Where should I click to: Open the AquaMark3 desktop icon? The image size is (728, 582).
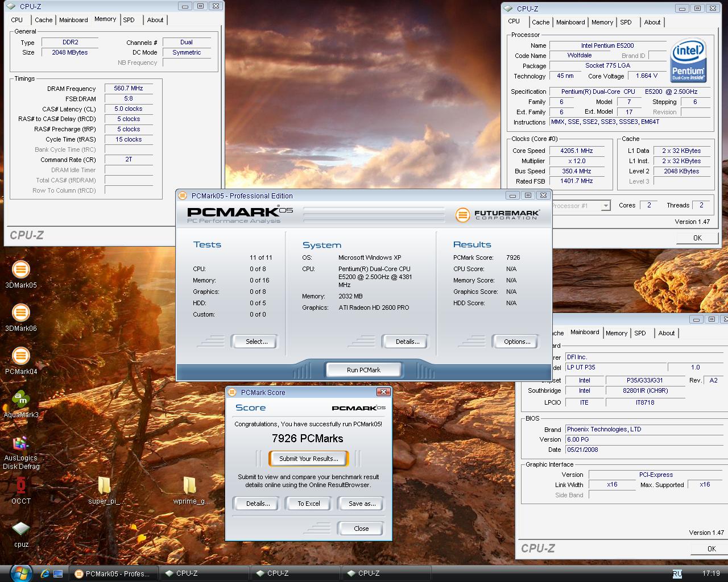20,404
